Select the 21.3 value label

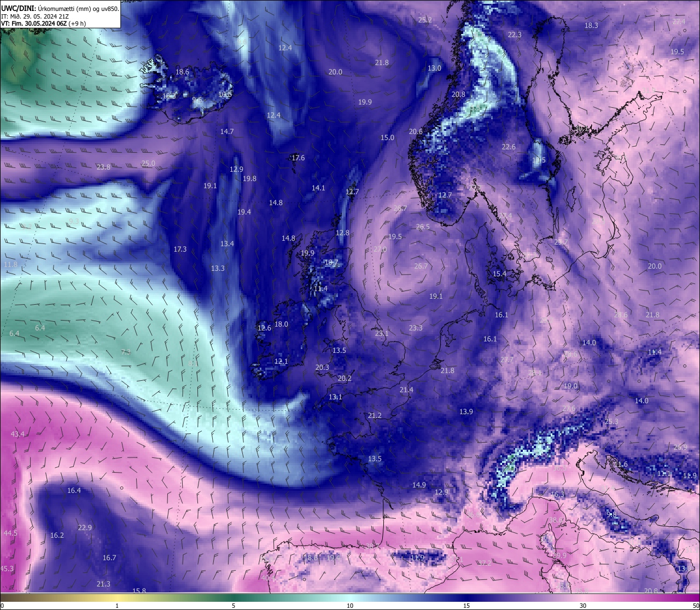point(103,584)
